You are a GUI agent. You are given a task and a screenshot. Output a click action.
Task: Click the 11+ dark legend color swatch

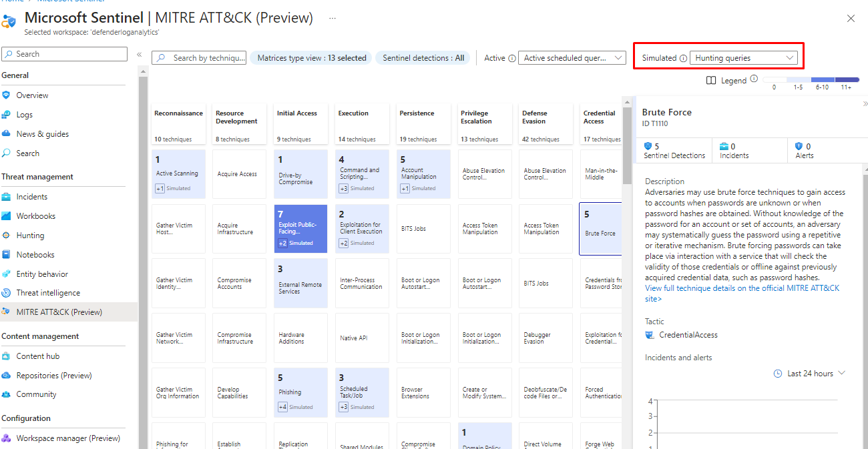[x=847, y=79]
